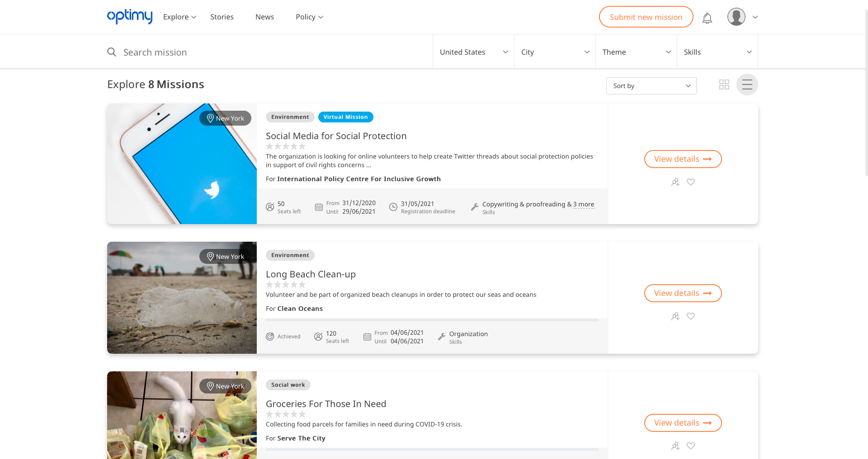Click the Long Beach Clean-up progress bar

coord(432,320)
